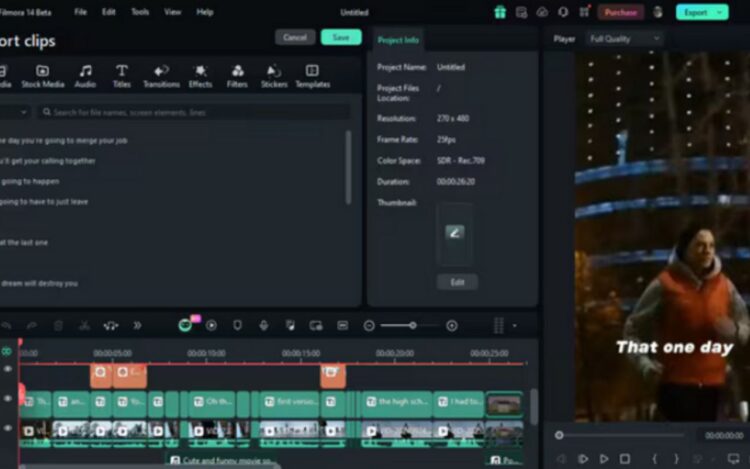
Task: Click the transcript list scrollbar
Action: 348,167
